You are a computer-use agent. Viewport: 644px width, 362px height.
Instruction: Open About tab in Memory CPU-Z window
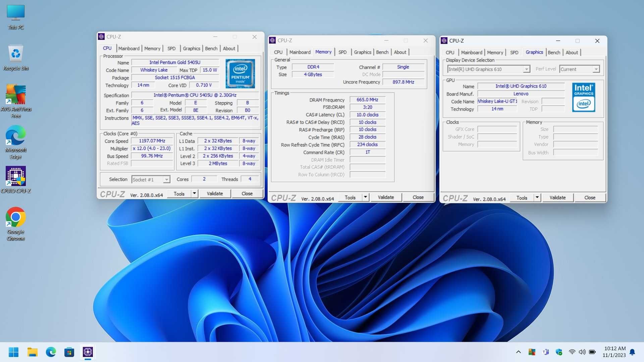tap(400, 52)
